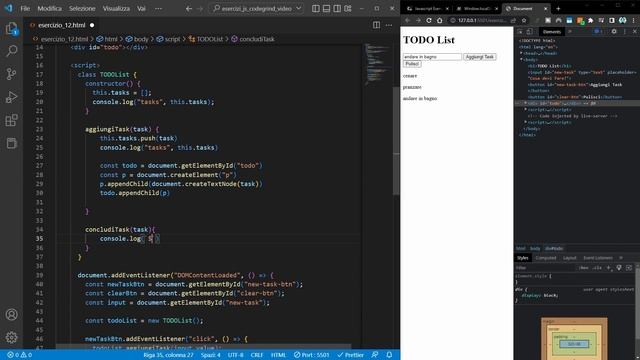This screenshot has height=360, width=640.
Task: Select the esercizio_12.html editor tab
Action: [62, 25]
